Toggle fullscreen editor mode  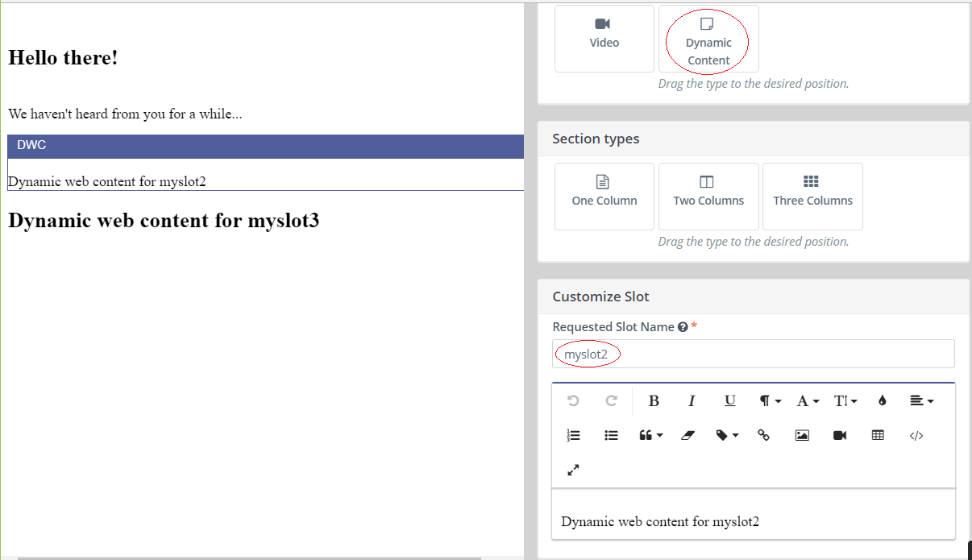click(x=573, y=470)
